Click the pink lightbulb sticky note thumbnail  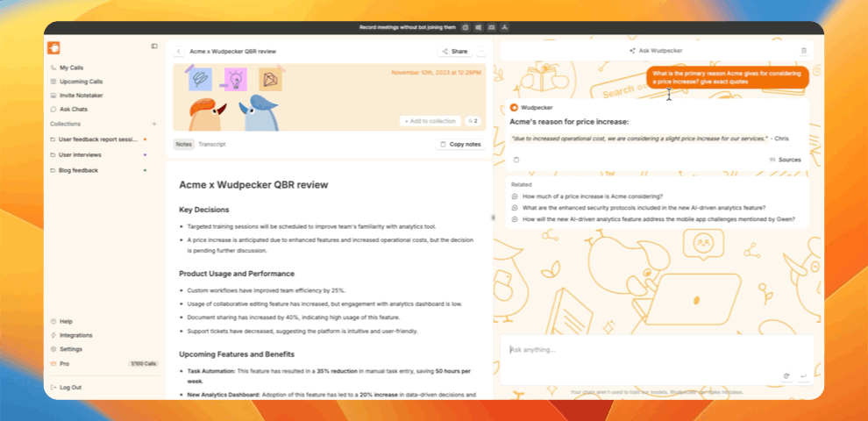pos(235,79)
